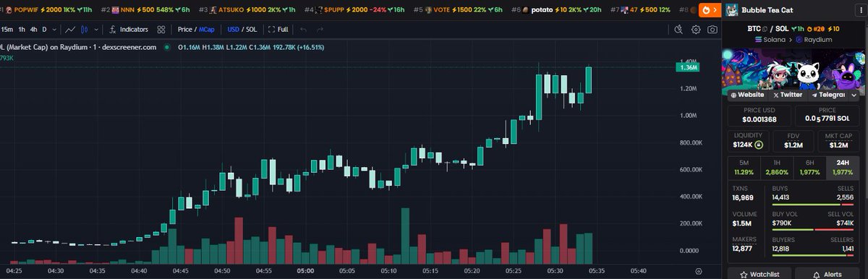Open chart settings gear icon
Image resolution: width=868 pixels, height=279 pixels.
tap(696, 30)
